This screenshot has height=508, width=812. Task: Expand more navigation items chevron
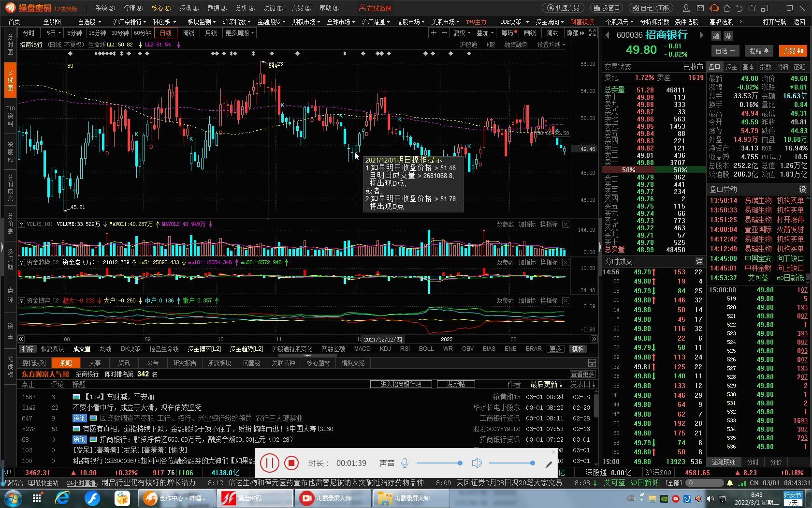[742, 22]
